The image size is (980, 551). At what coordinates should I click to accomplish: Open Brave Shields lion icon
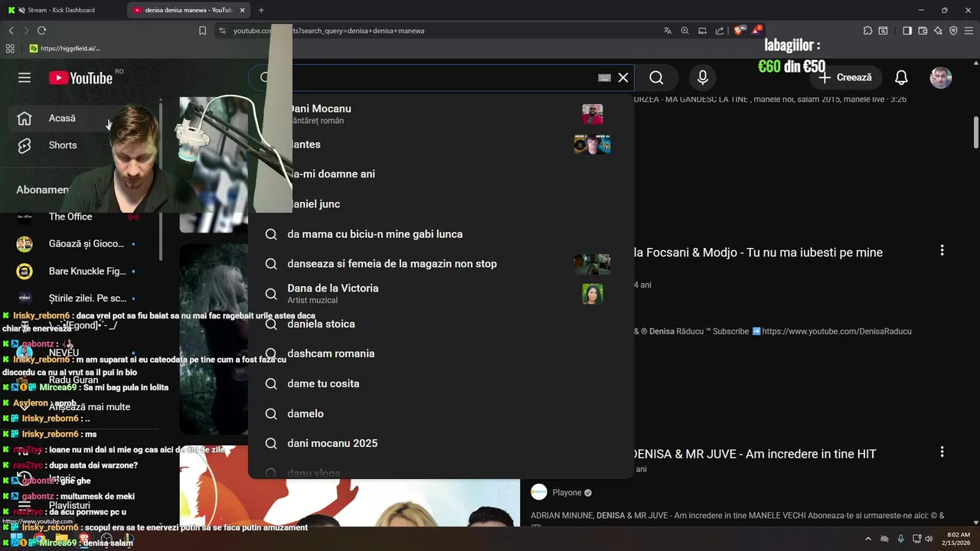click(738, 31)
